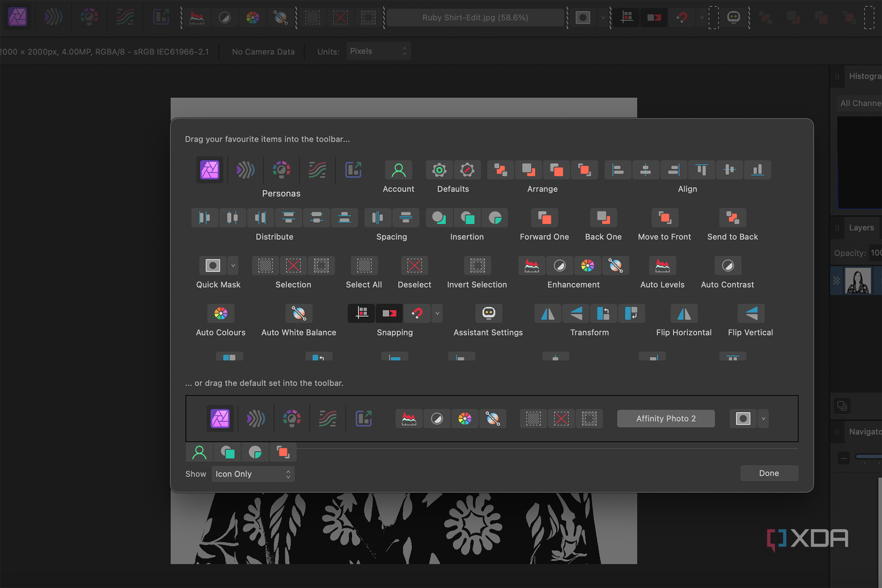Screen dimensions: 882x588
Task: Select the Flip Vertical icon
Action: pos(751,313)
